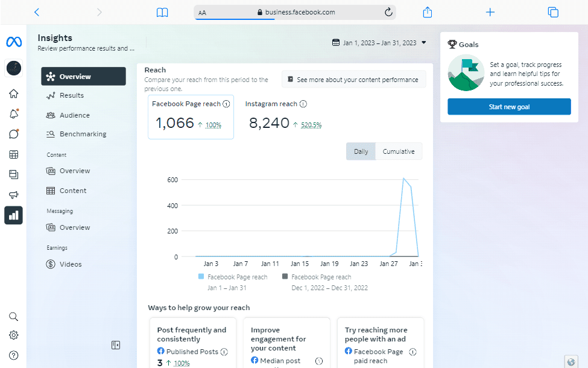Open search with the magnifier icon

(13, 317)
